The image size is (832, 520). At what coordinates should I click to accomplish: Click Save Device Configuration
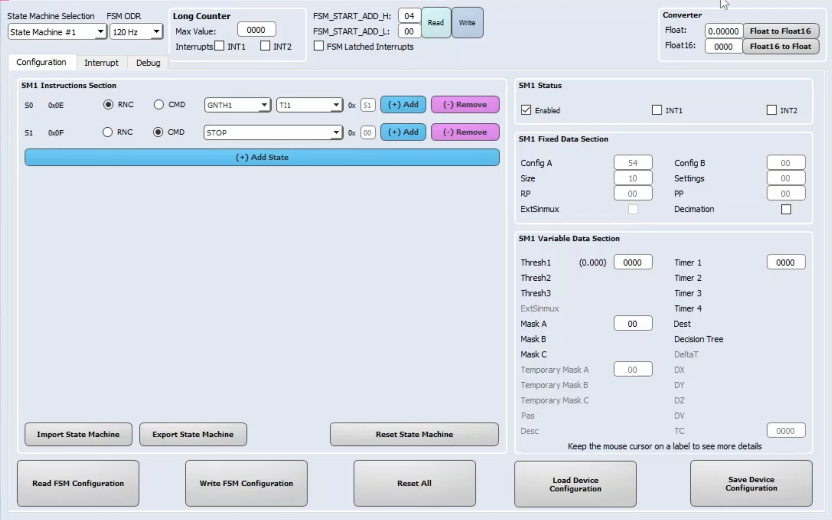point(751,483)
